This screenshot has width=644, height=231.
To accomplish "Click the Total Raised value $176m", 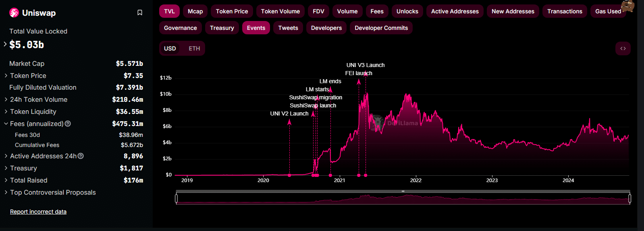I will pyautogui.click(x=133, y=180).
